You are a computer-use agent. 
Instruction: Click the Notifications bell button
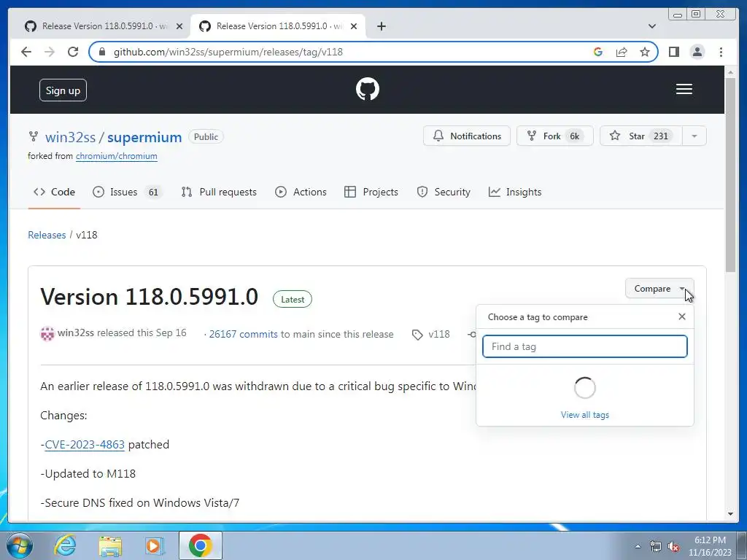(x=466, y=136)
